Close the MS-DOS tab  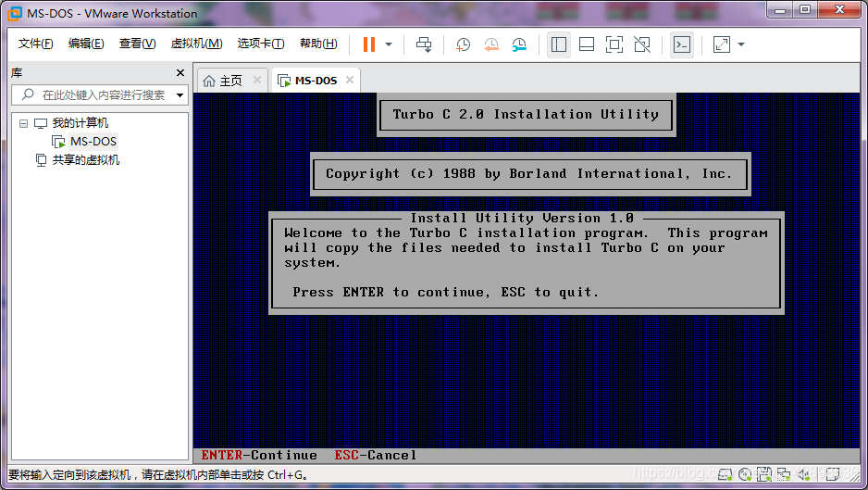click(349, 80)
